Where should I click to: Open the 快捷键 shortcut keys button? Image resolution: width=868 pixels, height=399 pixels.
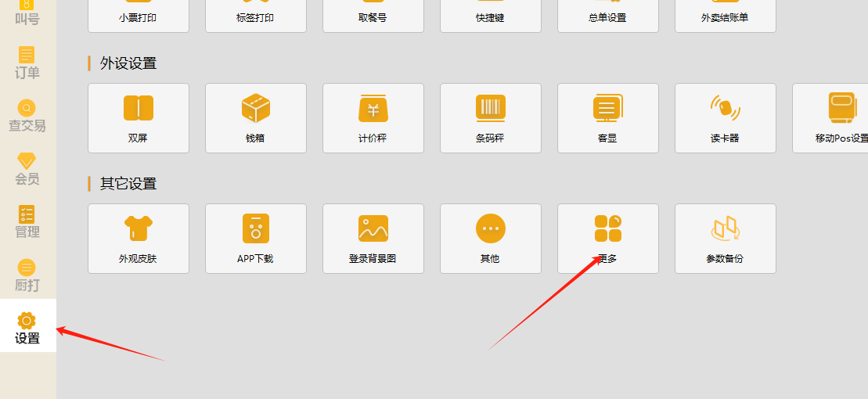[x=491, y=16]
